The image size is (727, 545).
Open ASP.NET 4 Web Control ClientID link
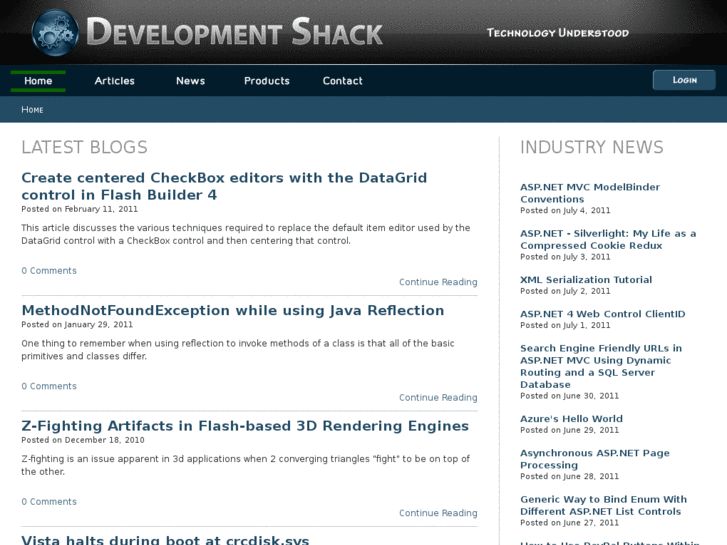click(602, 314)
